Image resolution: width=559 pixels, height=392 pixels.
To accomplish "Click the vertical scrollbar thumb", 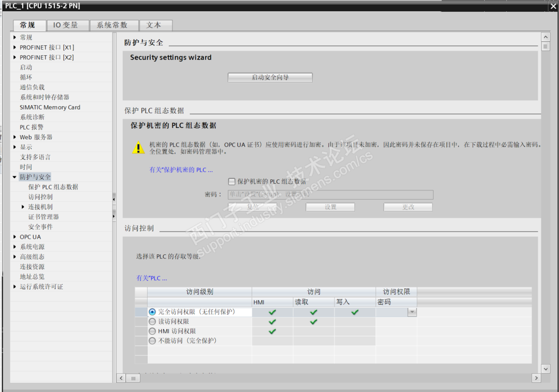I will pyautogui.click(x=546, y=46).
